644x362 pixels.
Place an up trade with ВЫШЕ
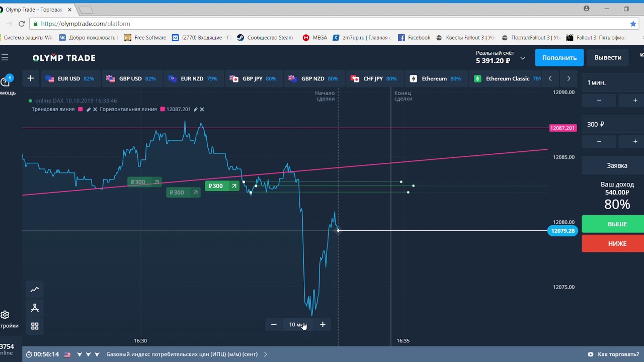(613, 224)
